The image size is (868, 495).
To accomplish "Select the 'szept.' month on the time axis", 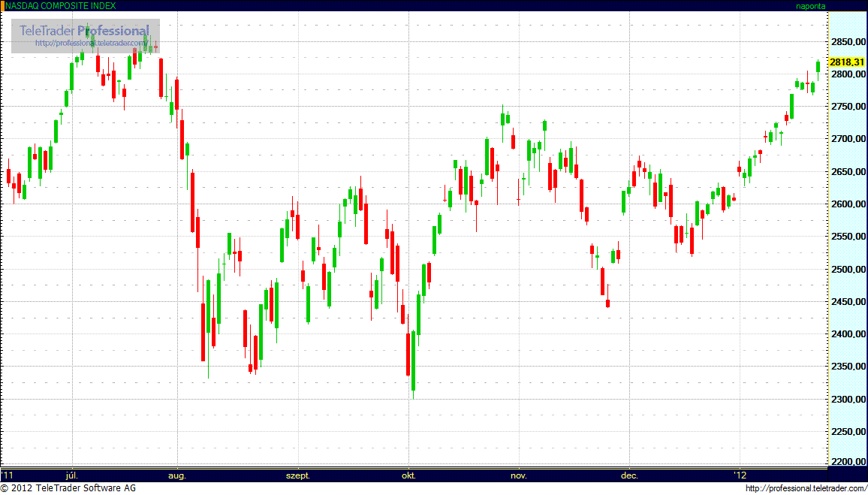I will tap(297, 475).
